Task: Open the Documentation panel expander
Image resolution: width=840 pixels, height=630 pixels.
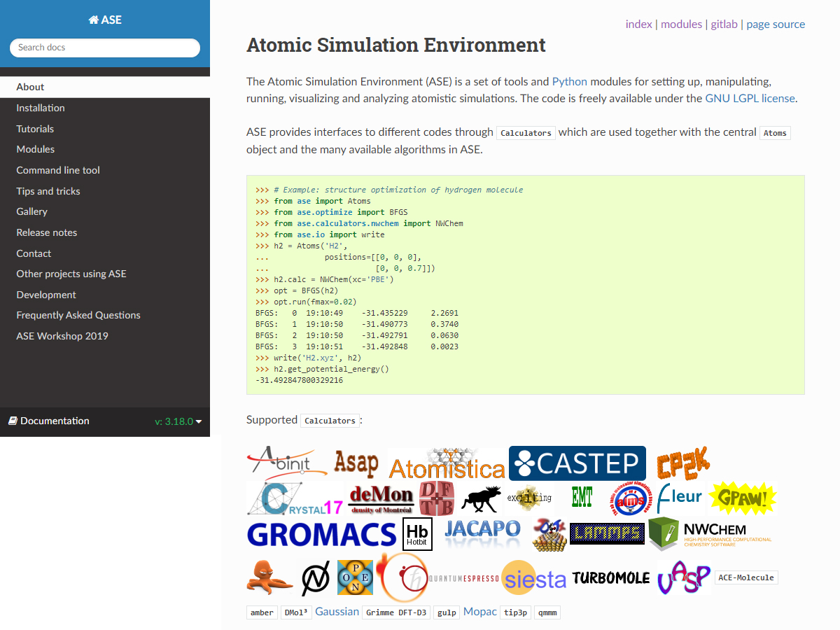Action: [x=49, y=421]
